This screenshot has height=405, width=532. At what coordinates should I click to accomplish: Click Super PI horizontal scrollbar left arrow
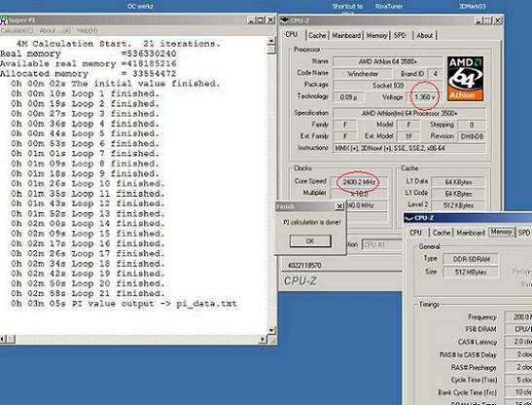click(3, 339)
